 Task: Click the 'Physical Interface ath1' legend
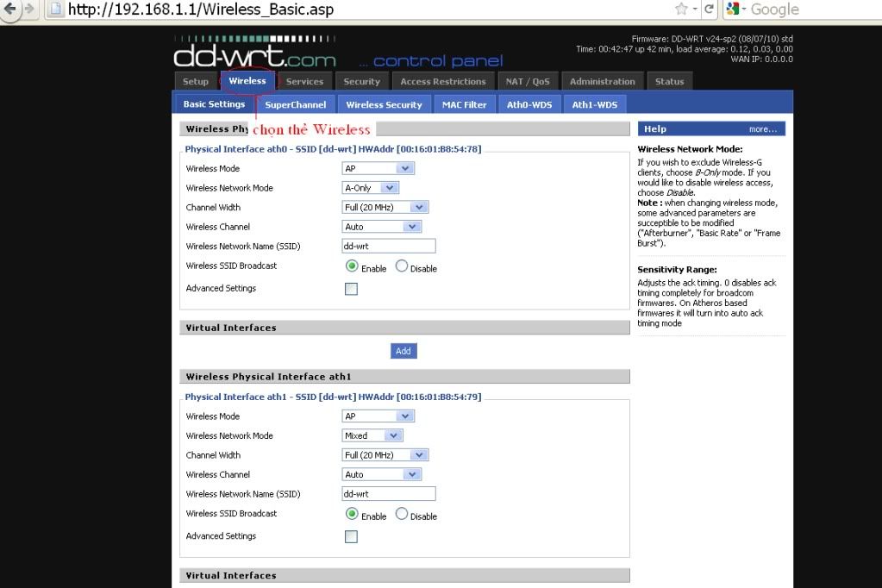333,397
